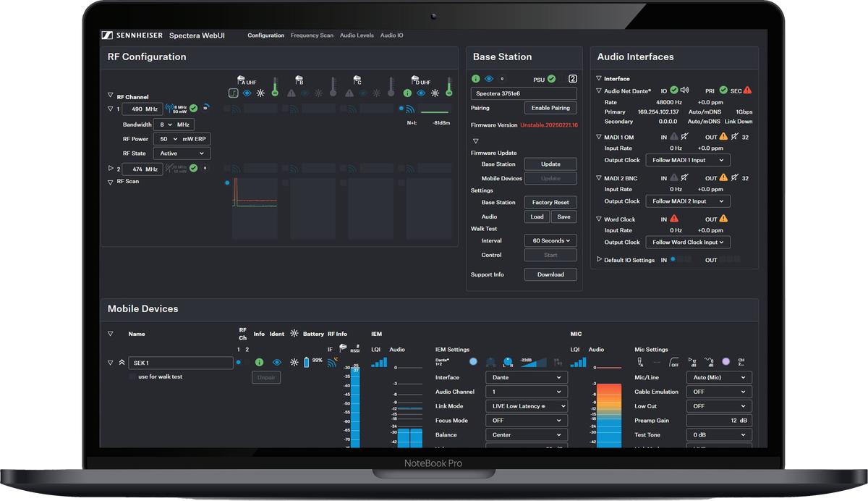Click the Support Info Download button
This screenshot has height=501, width=868.
tap(550, 274)
